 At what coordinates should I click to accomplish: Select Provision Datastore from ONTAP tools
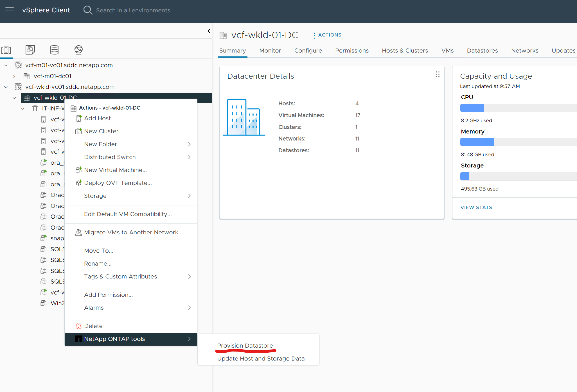point(245,345)
